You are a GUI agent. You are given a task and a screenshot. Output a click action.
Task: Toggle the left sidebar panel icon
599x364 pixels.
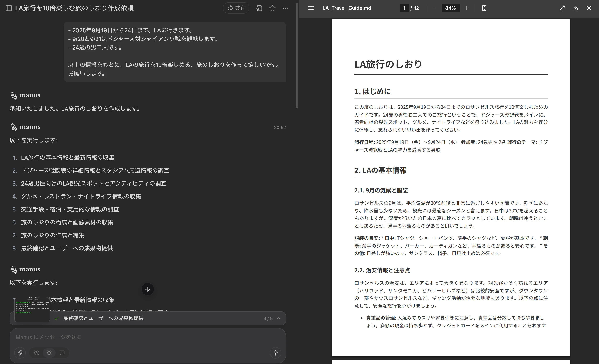coord(8,8)
